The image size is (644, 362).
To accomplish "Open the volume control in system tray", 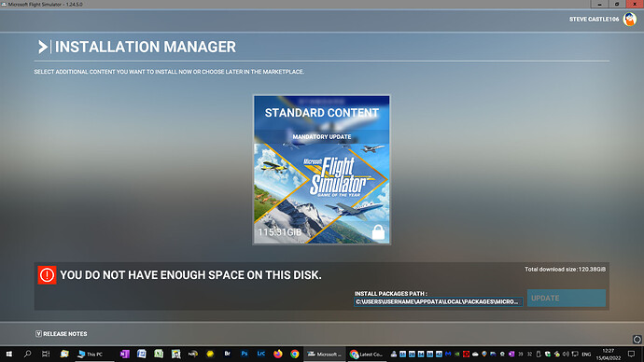I will [x=566, y=355].
